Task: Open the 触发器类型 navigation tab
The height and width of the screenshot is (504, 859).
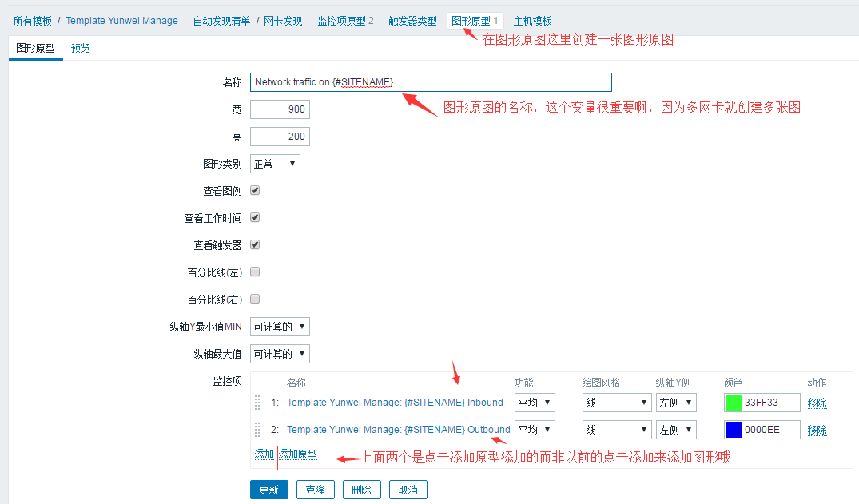Action: click(x=412, y=21)
